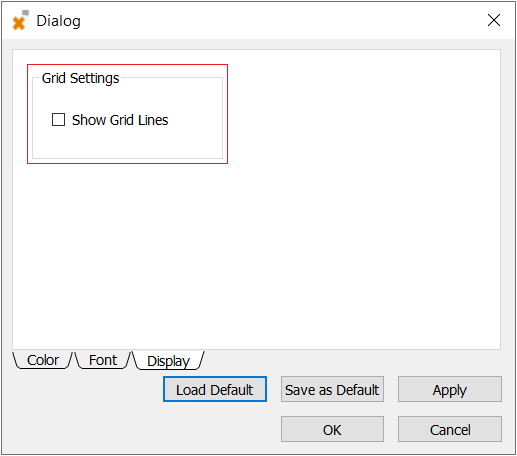The image size is (517, 456).
Task: Enable the Show Grid Lines checkbox
Action: tap(58, 120)
